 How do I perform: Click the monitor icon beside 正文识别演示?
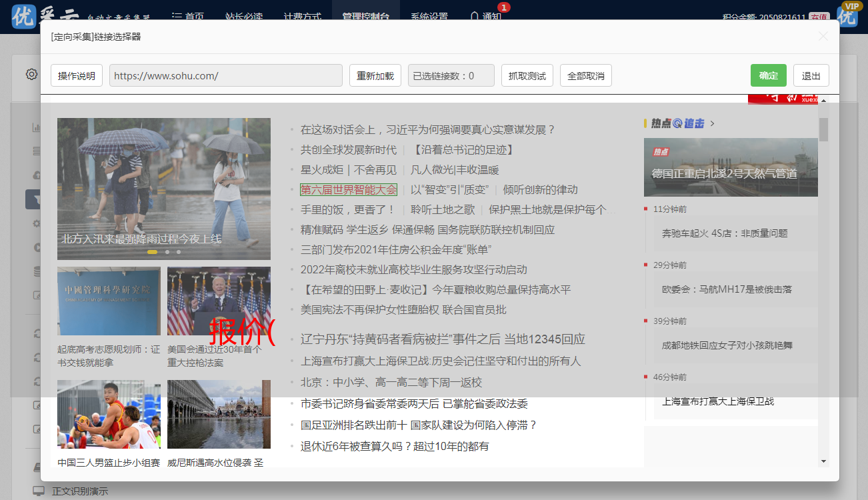tap(39, 491)
